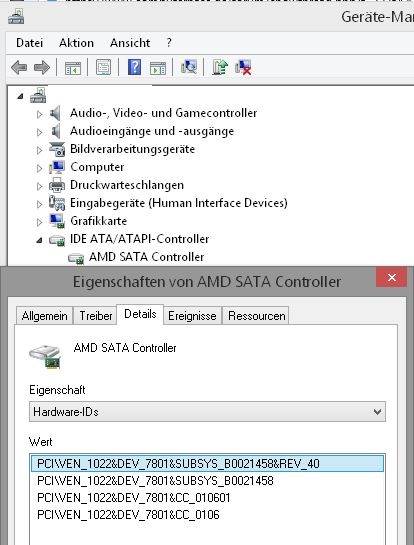Open the Ansicht menu
The height and width of the screenshot is (545, 414).
coord(130,43)
